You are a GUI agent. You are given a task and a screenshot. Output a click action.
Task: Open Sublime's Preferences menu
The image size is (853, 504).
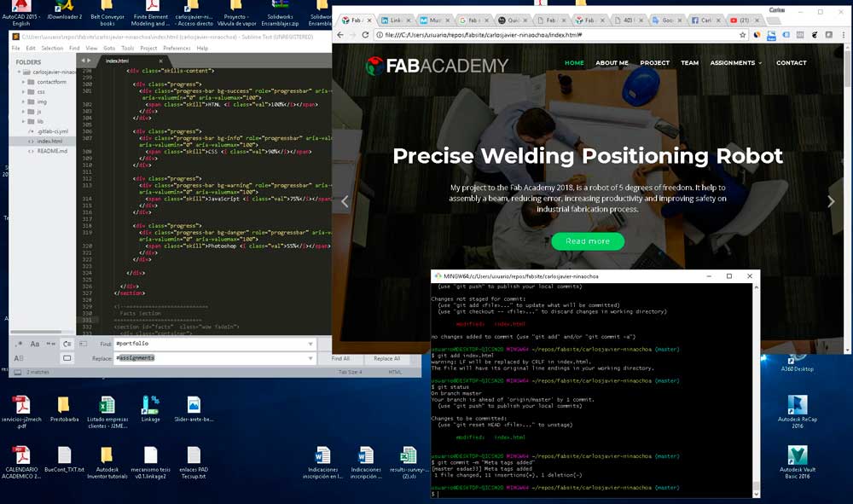coord(177,49)
